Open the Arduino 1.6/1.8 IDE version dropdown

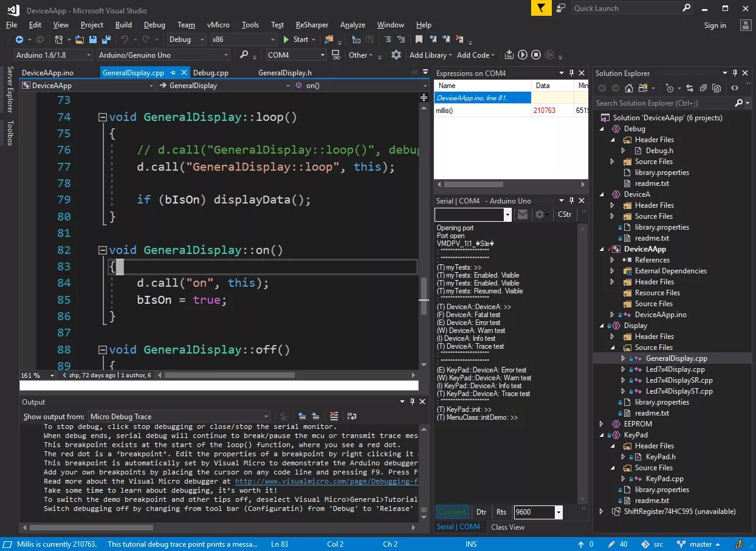coord(54,55)
